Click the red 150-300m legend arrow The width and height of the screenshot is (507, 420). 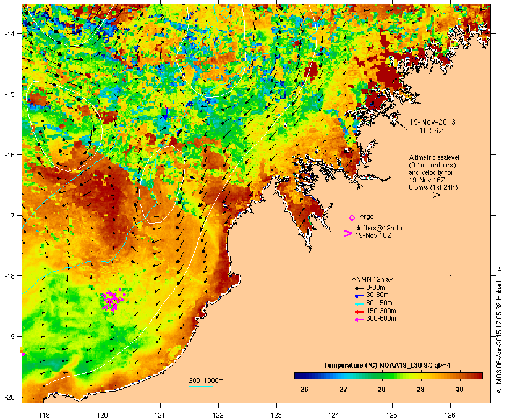(359, 311)
